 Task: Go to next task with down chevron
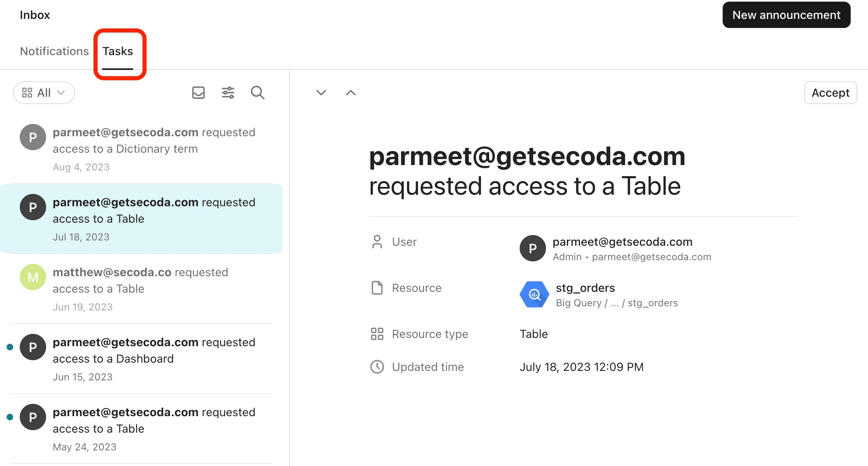(x=321, y=93)
